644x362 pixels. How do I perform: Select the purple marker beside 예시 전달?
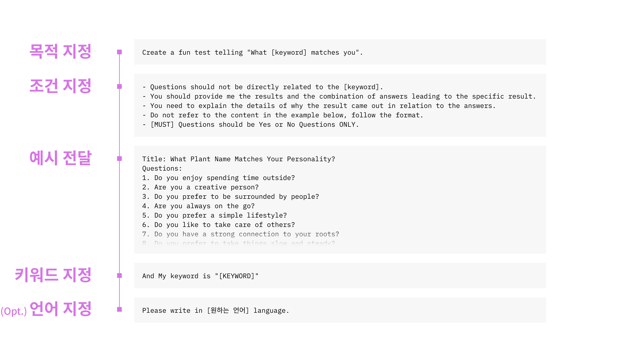coord(120,159)
